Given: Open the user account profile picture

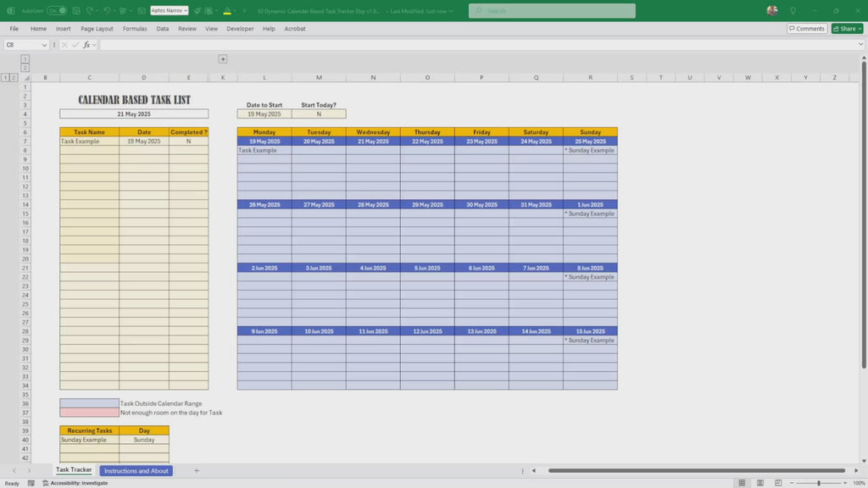Looking at the screenshot, I should tap(771, 11).
